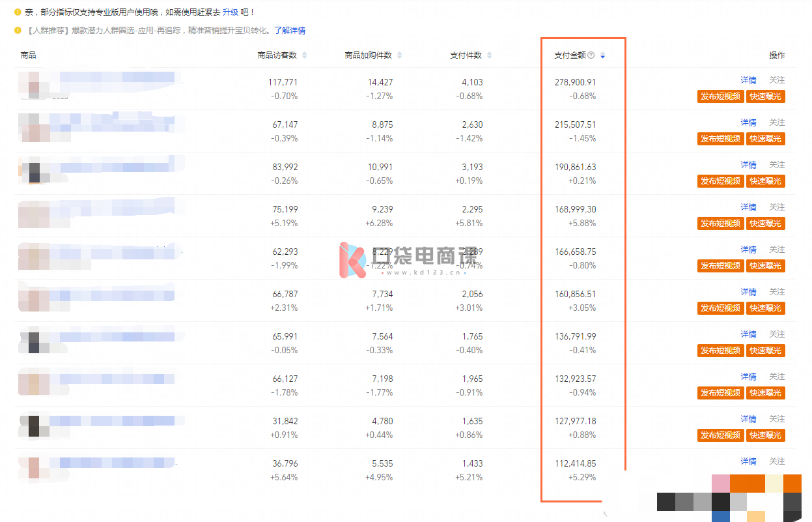Click the yellow notice icon before 人群推荐
This screenshot has width=812, height=522.
pos(18,30)
